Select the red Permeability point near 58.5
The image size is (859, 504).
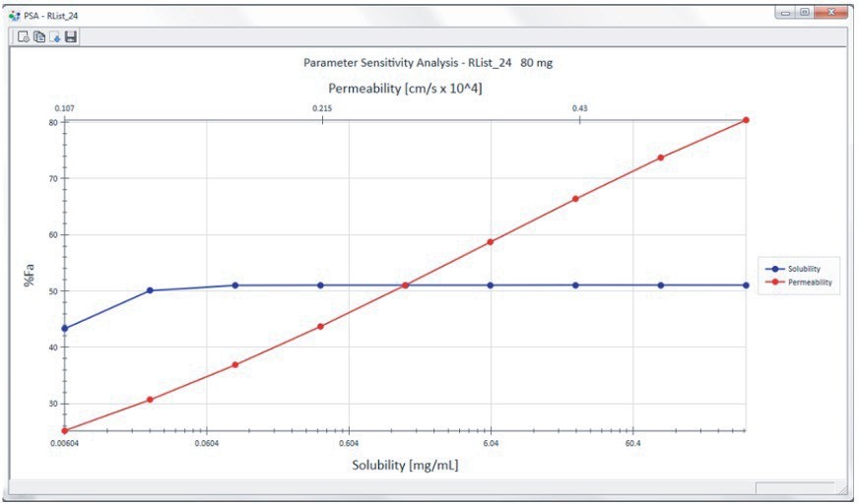coord(491,242)
